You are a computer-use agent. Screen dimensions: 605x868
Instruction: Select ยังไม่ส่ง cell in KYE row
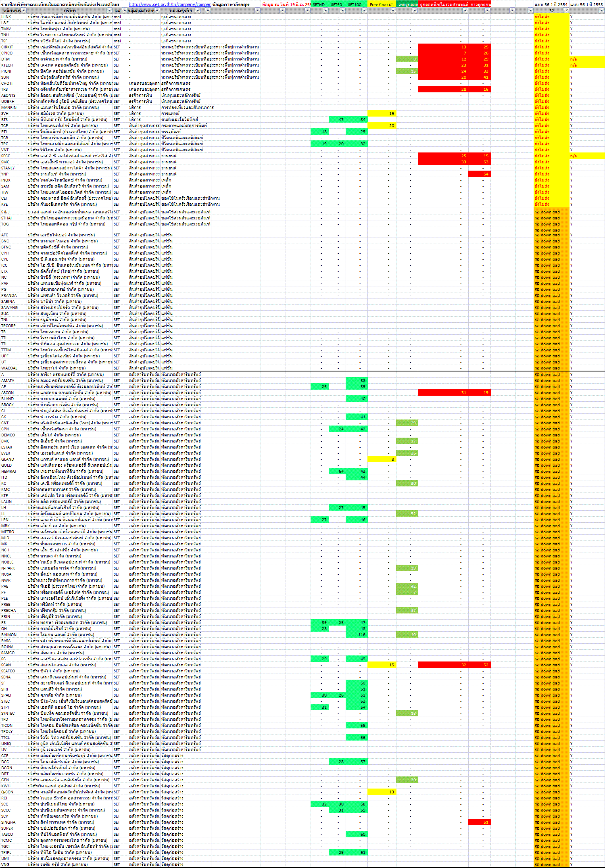pos(551,204)
